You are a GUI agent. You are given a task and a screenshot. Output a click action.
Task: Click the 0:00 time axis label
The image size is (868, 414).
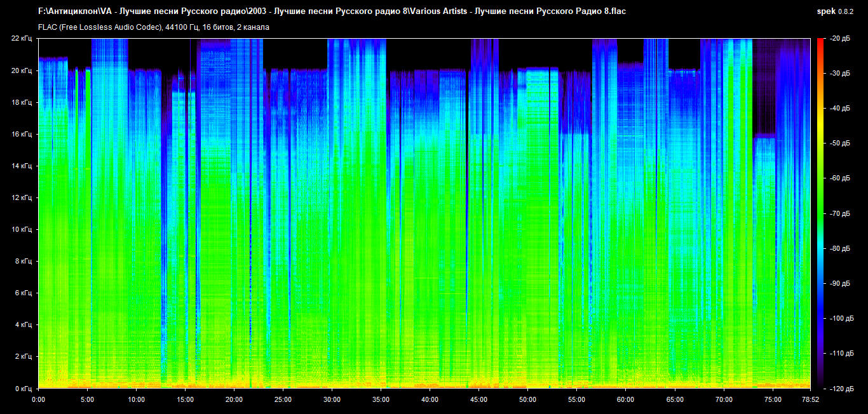pyautogui.click(x=38, y=399)
